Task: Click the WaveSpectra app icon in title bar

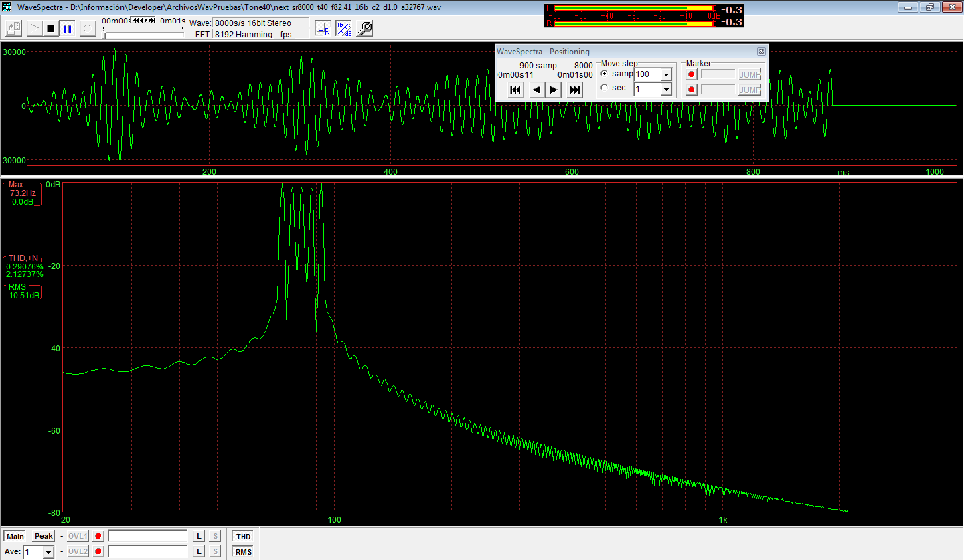Action: click(x=7, y=7)
